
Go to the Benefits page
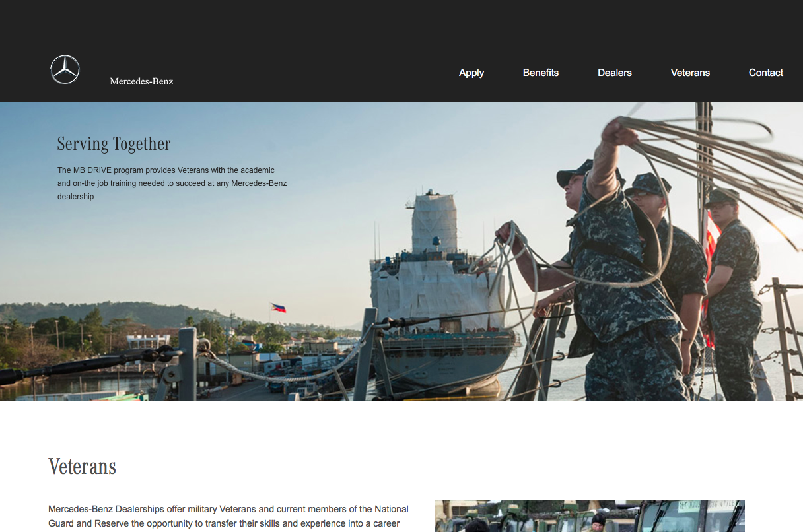[541, 73]
